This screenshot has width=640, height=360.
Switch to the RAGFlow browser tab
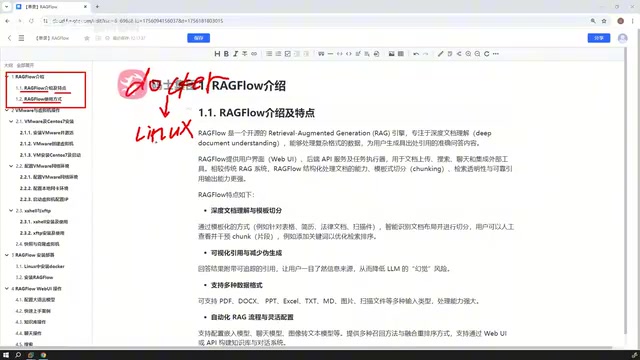[x=51, y=7]
